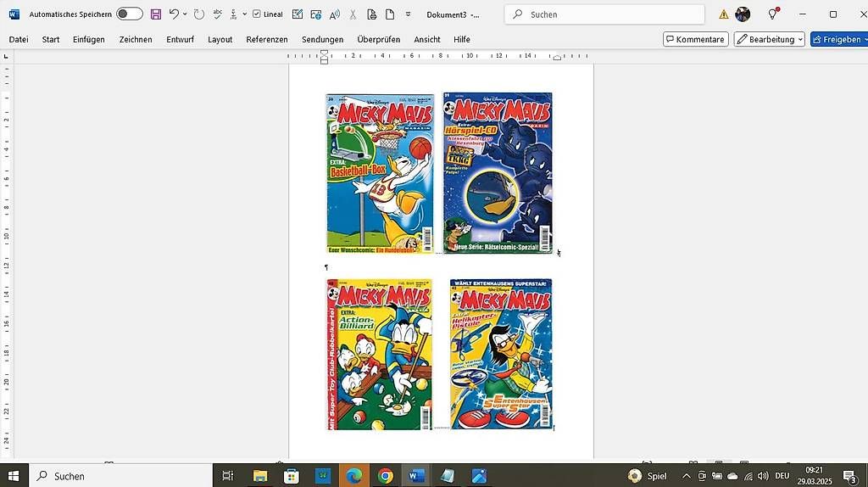Click the Kommentare button
Screen dimensions: 868x487
695,39
